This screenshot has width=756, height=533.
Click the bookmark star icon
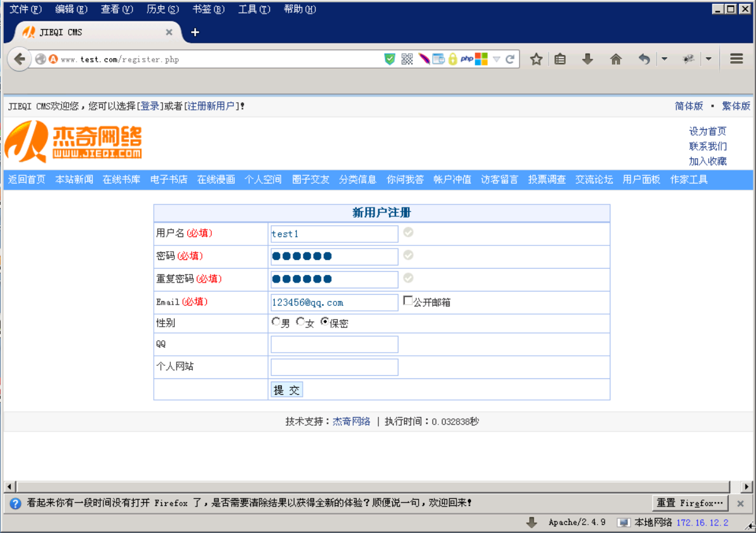[x=535, y=59]
